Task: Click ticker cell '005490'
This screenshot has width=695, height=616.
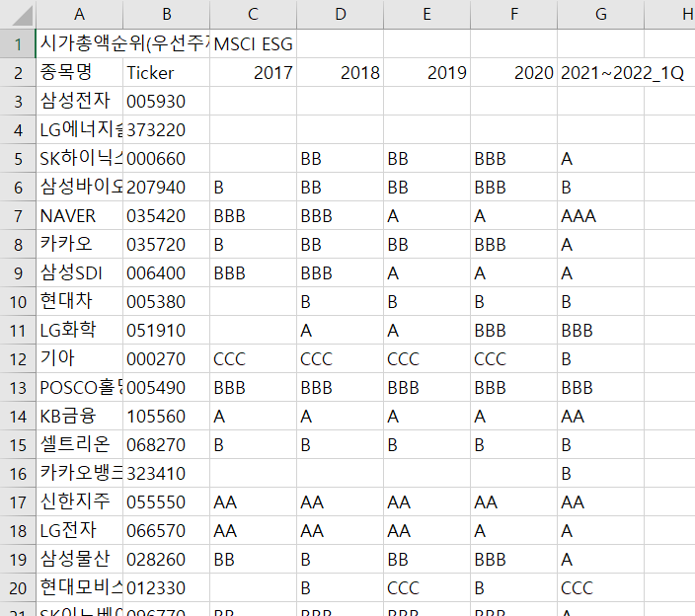Action: (x=166, y=387)
